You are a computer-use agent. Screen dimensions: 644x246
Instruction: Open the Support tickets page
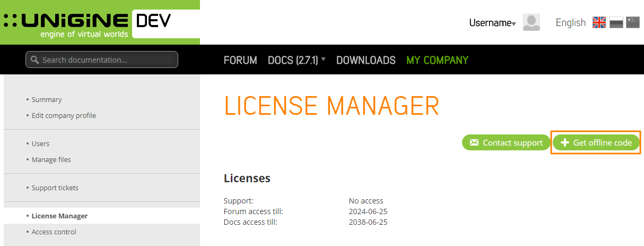[55, 188]
